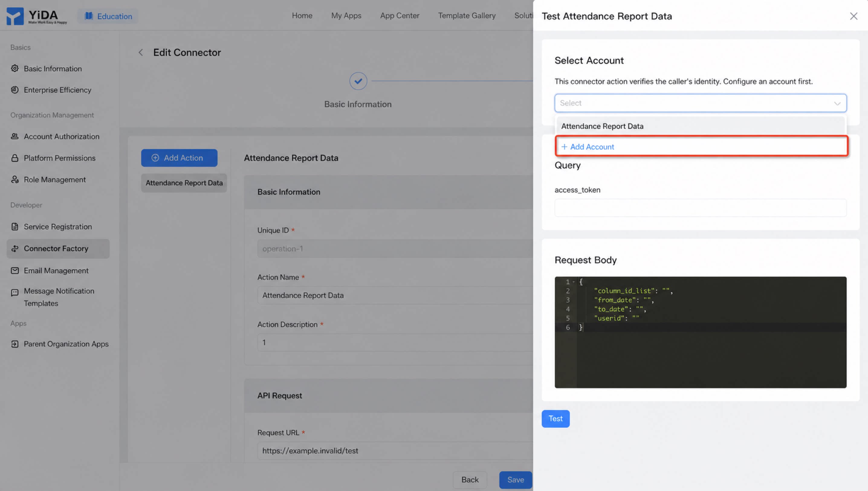Click the blue Test button

[555, 419]
